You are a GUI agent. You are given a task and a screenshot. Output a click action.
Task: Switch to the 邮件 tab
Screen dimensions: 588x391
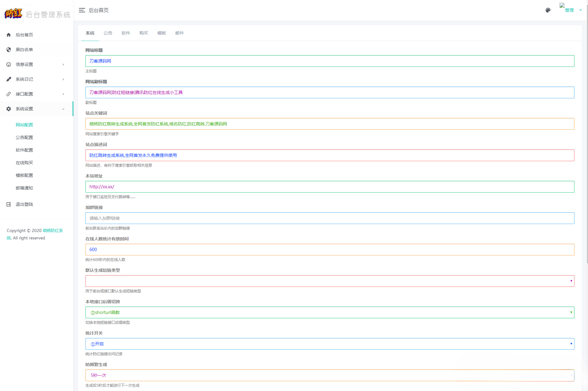point(180,33)
